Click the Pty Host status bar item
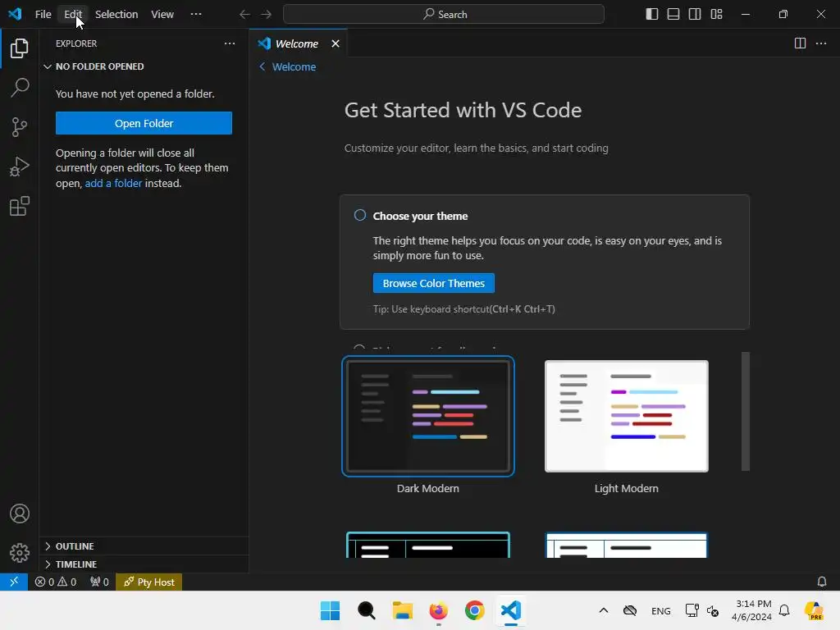This screenshot has height=630, width=840. pos(149,582)
